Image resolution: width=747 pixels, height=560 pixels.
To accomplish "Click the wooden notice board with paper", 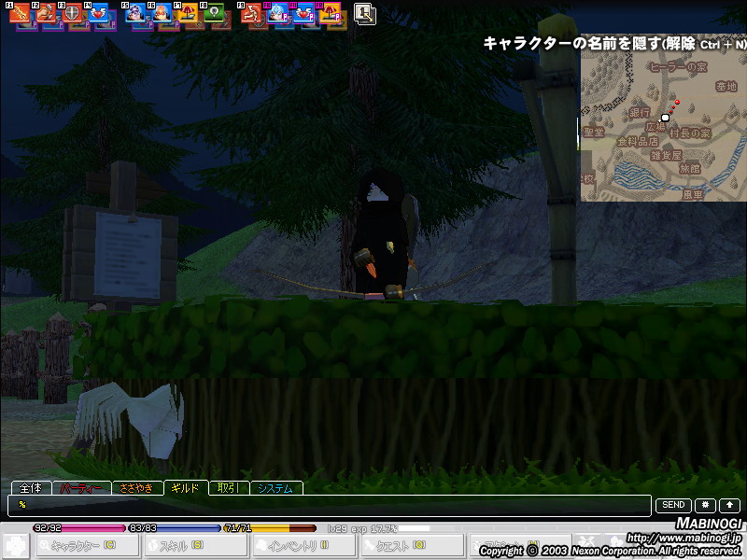I will click(x=123, y=252).
